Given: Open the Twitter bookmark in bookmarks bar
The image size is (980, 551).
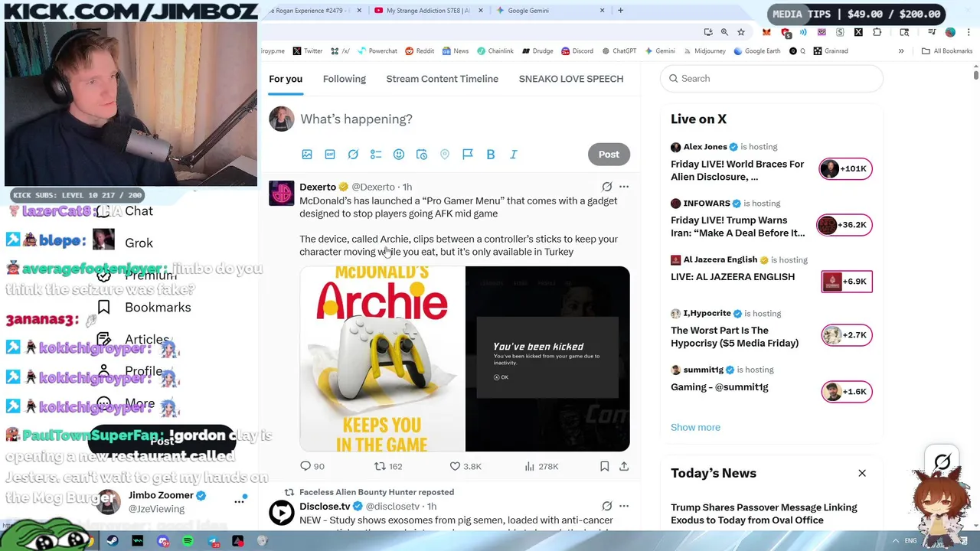Looking at the screenshot, I should click(308, 51).
